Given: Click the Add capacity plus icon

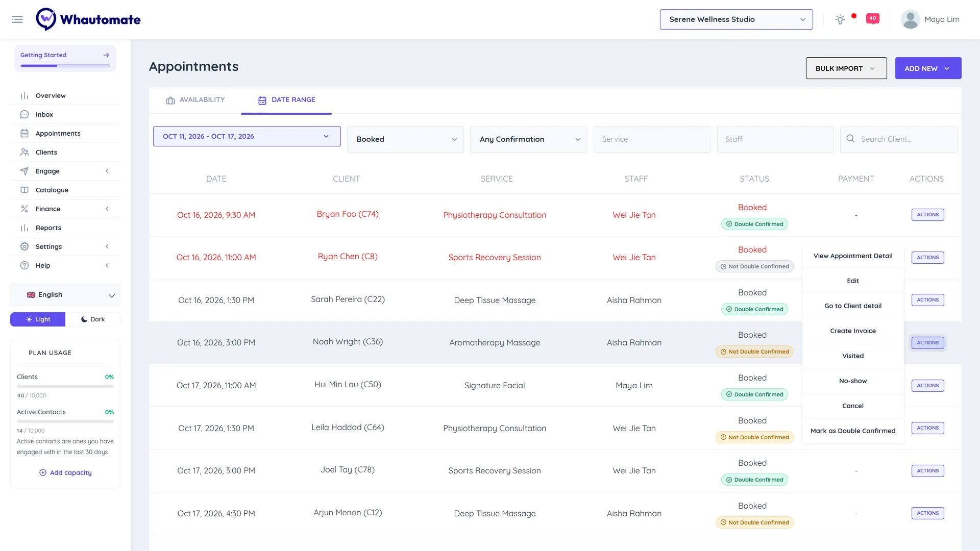Looking at the screenshot, I should (43, 472).
